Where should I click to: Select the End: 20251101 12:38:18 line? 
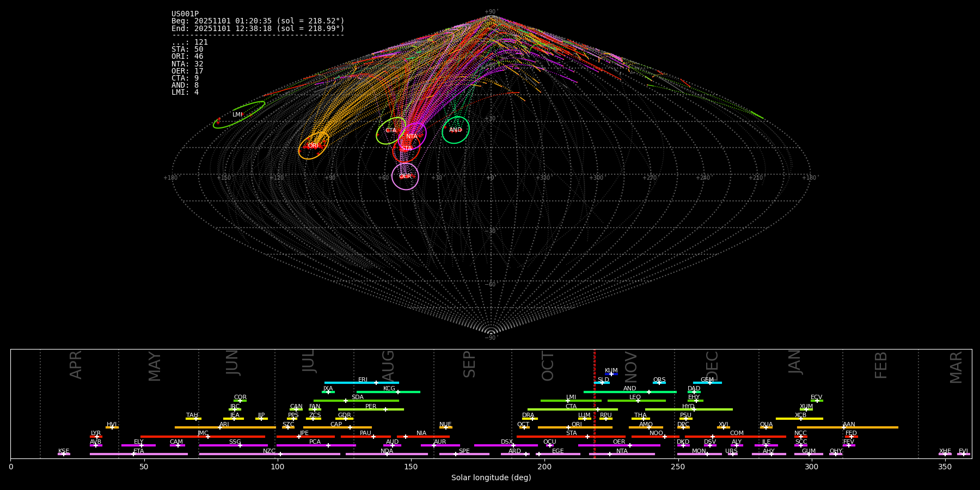pos(258,28)
